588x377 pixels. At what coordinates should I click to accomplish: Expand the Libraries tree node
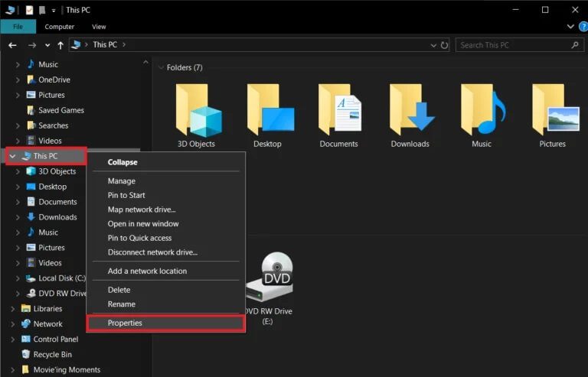pos(11,309)
